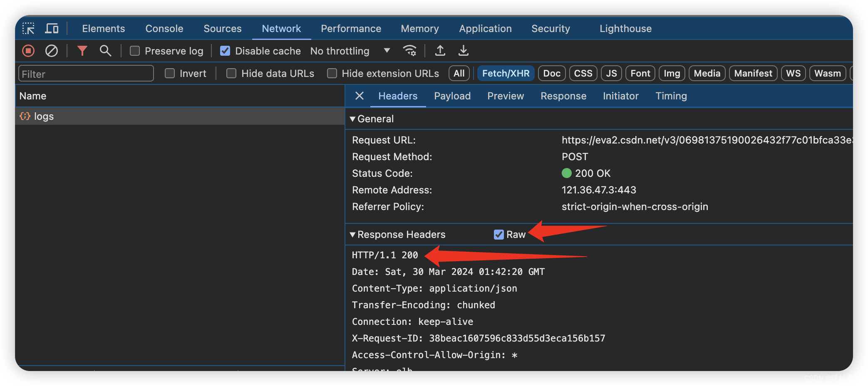Click the Name column header
Image resolution: width=868 pixels, height=386 pixels.
[x=180, y=96]
